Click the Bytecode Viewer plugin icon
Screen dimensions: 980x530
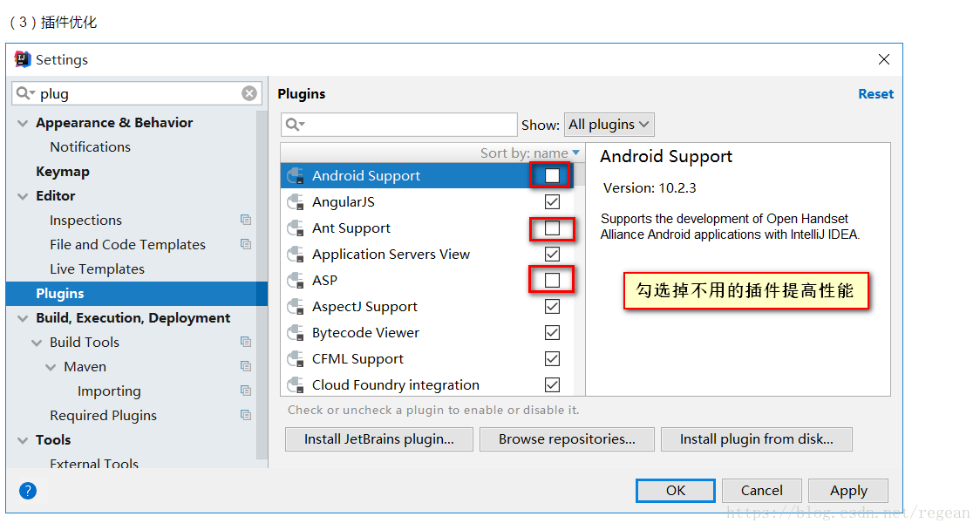[296, 333]
